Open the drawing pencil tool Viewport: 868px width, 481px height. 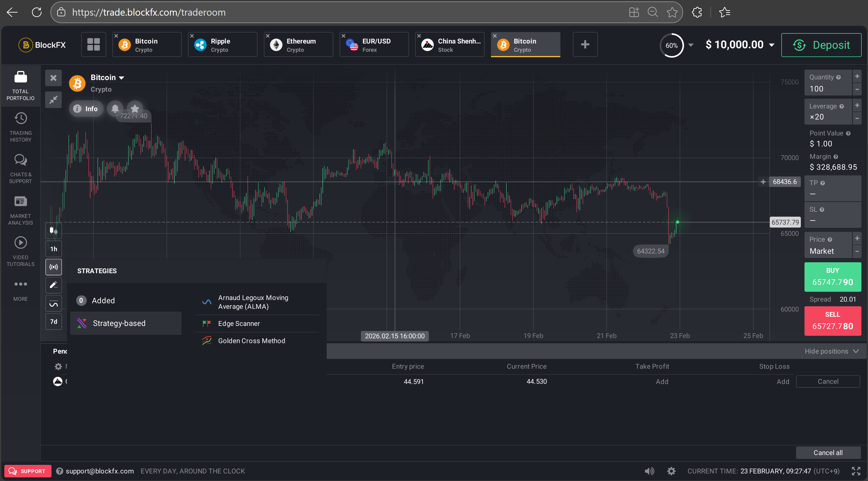click(x=54, y=285)
